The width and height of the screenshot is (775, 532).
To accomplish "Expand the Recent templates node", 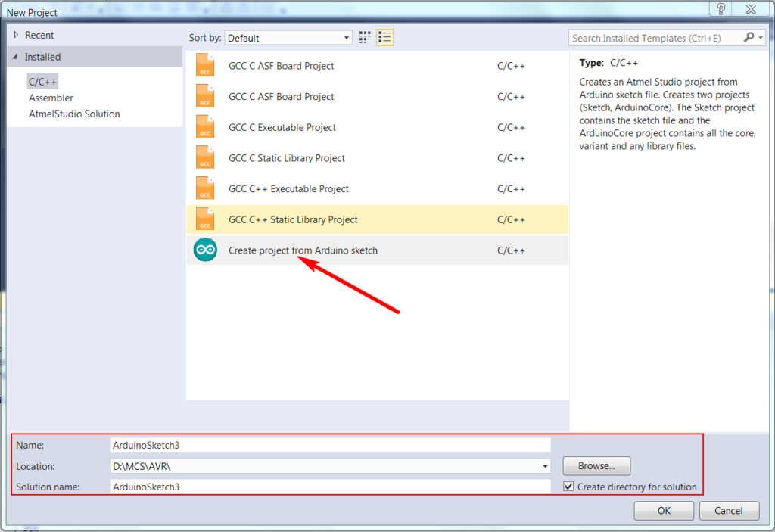I will (15, 35).
